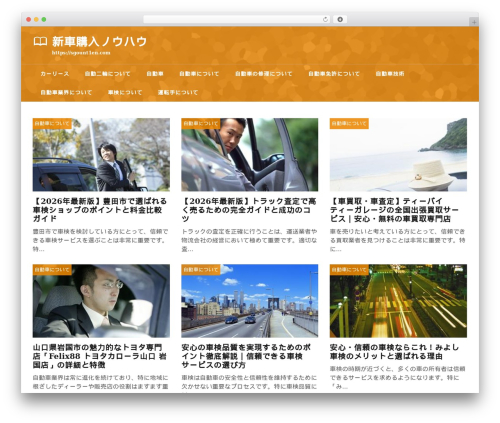500x423 pixels.
Task: Click the open book logo icon
Action: pos(40,42)
